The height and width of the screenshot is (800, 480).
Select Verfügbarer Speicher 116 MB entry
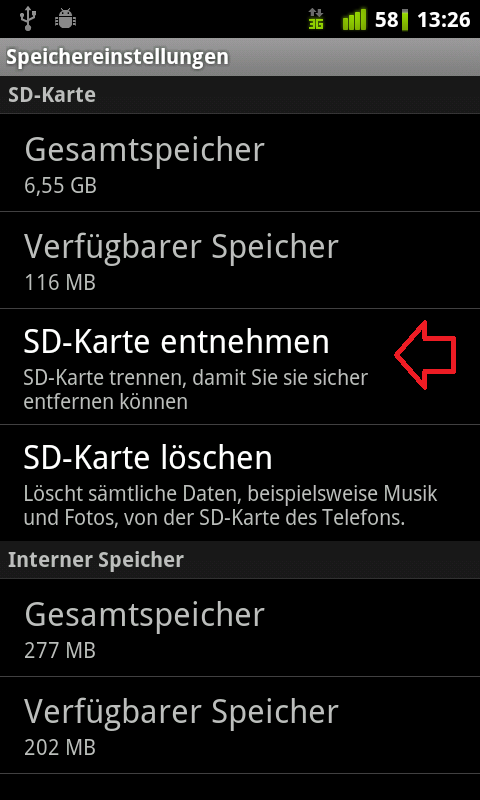(240, 260)
